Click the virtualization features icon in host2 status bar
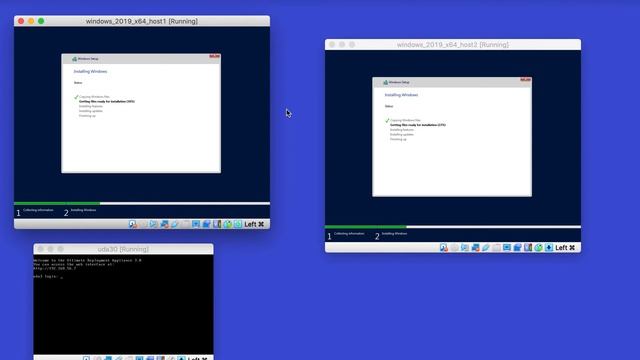 [528, 248]
